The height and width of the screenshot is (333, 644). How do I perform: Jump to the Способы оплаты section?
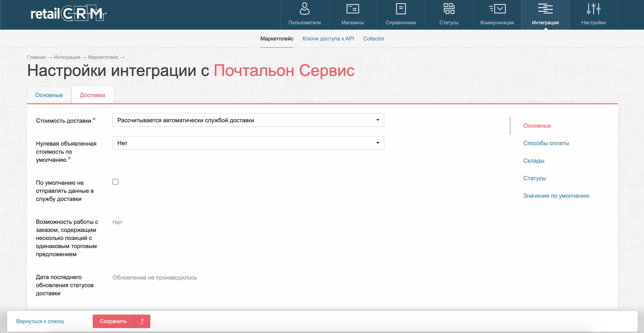tap(546, 143)
